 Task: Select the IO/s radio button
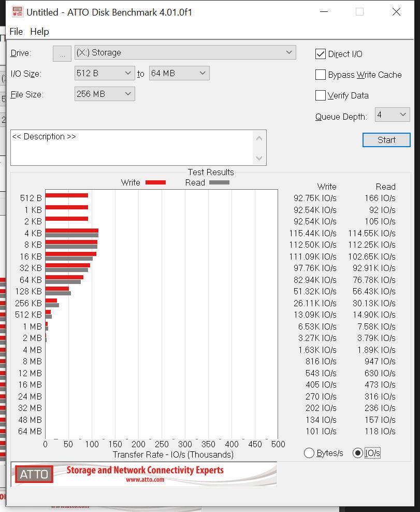click(357, 453)
